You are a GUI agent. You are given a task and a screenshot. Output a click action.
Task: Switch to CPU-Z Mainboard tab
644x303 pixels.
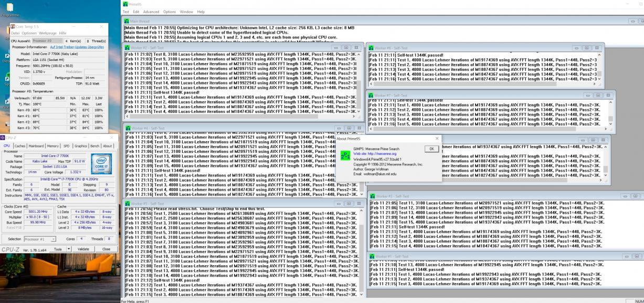click(36, 146)
